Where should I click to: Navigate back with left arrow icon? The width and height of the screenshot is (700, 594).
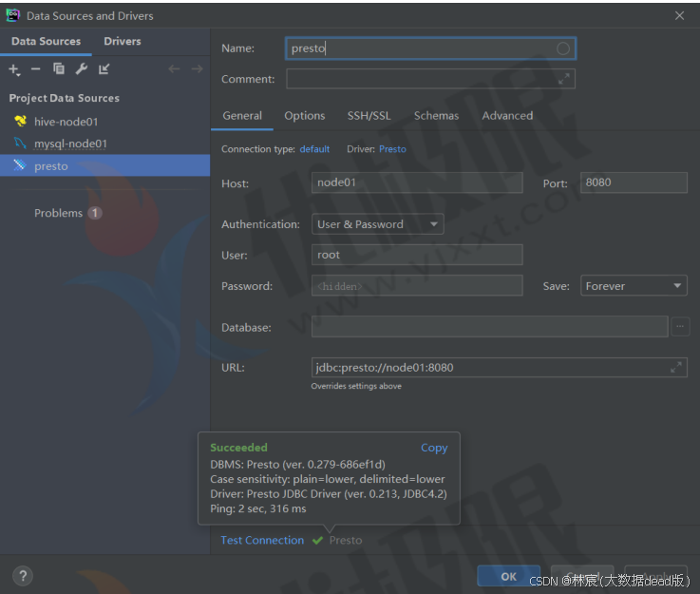click(x=174, y=68)
